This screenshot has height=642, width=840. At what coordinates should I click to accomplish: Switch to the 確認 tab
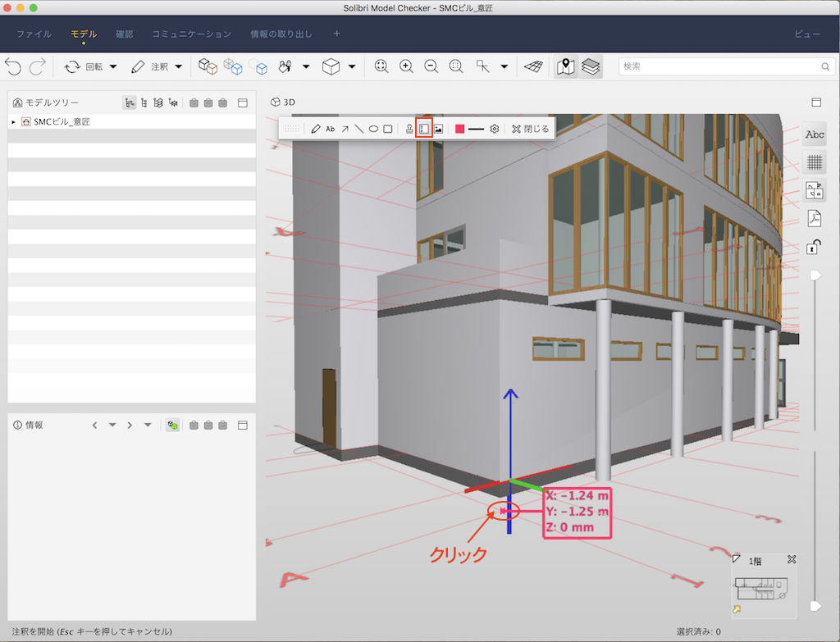click(125, 34)
